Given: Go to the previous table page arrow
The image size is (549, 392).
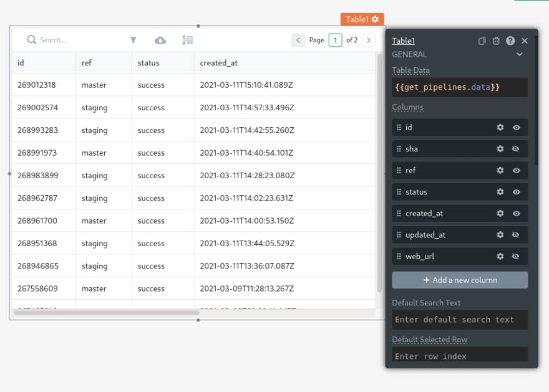Looking at the screenshot, I should 298,40.
